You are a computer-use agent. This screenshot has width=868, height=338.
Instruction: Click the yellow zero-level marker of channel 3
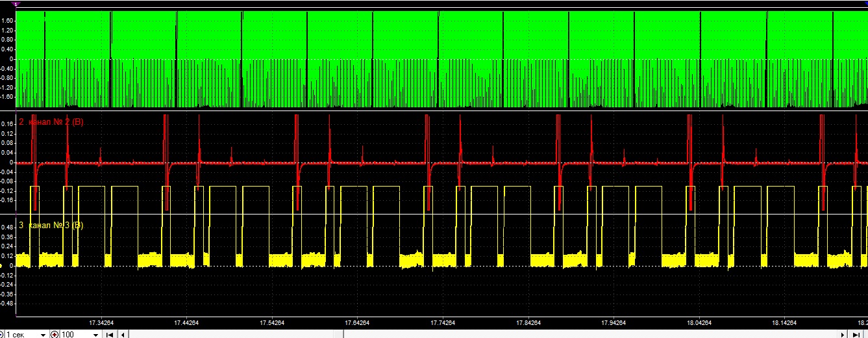click(x=2, y=266)
